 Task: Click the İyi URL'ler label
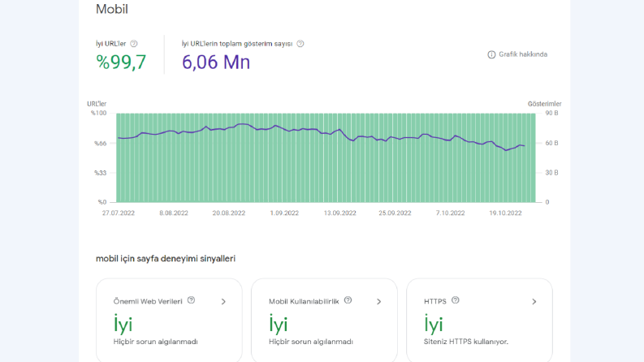[x=111, y=44]
